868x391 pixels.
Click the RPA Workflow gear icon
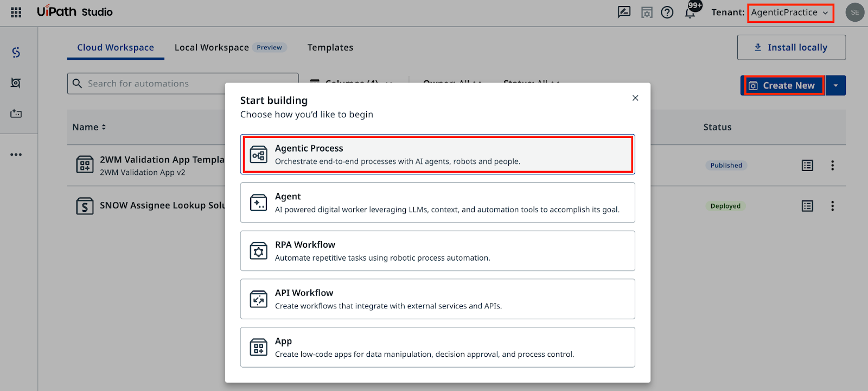pyautogui.click(x=259, y=251)
